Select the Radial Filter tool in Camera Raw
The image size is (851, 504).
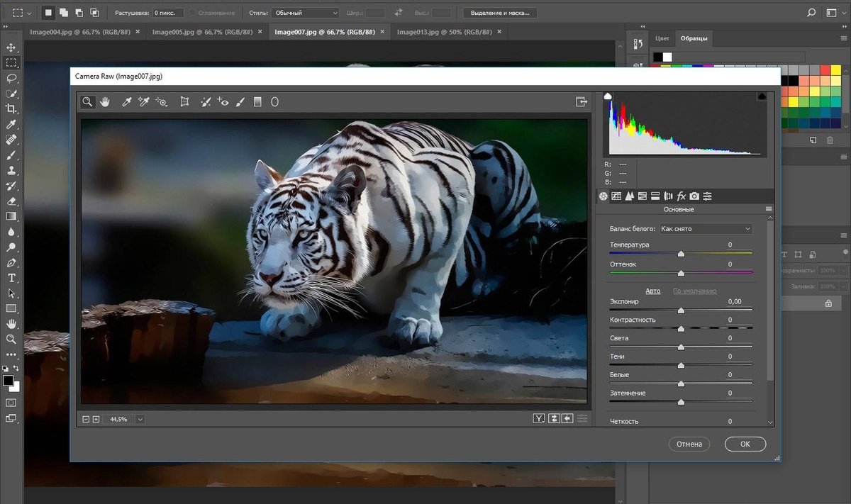tap(274, 102)
